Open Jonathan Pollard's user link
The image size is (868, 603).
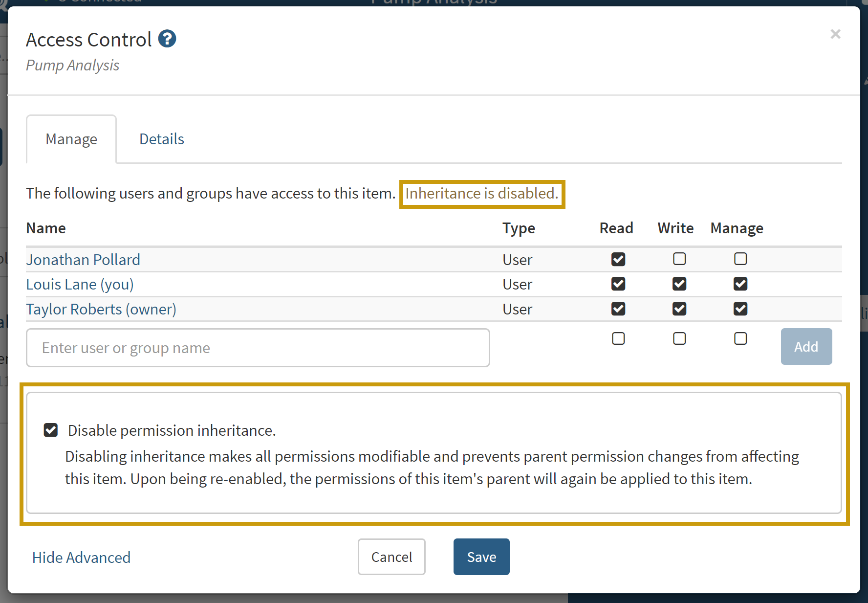(83, 260)
